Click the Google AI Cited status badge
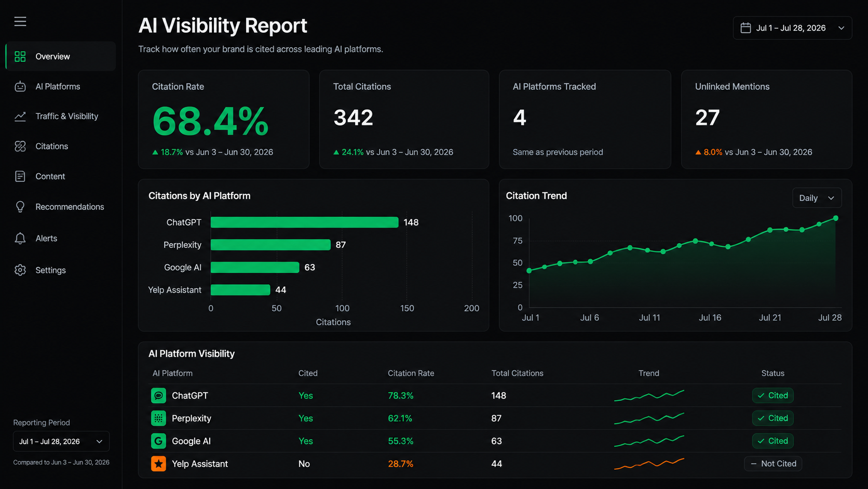Screen dimensions: 868x489 (772, 441)
